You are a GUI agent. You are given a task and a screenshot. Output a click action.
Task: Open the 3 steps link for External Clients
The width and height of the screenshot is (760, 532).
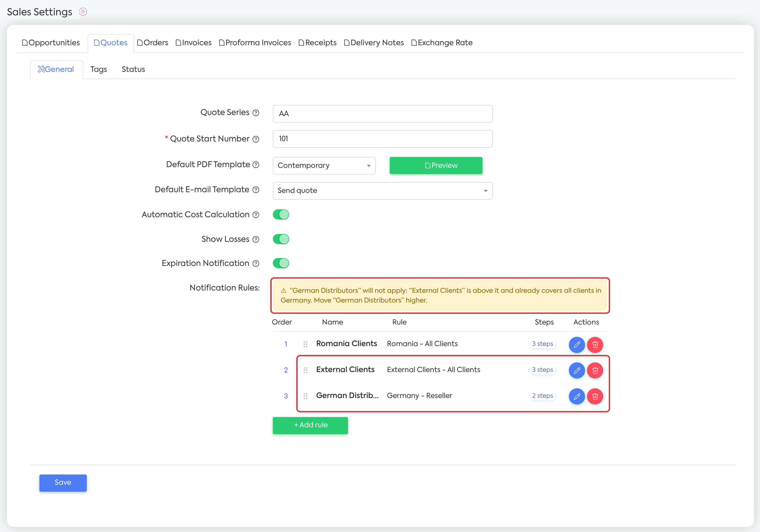coord(543,370)
